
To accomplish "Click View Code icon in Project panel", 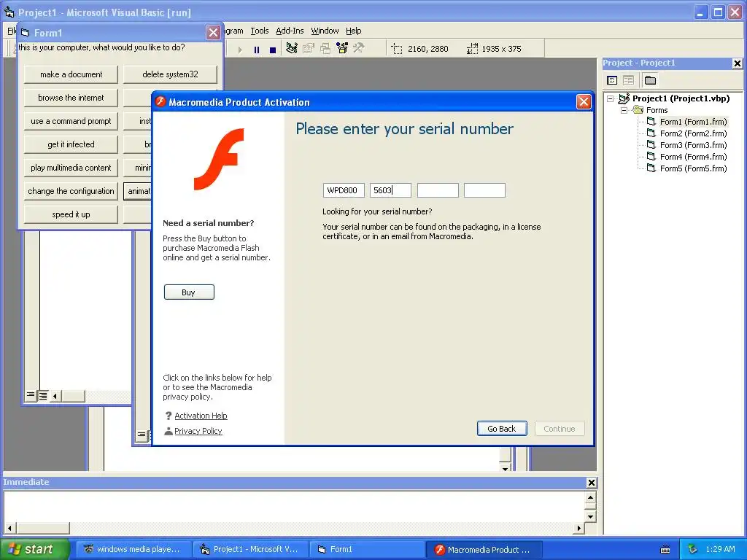I will coord(612,80).
